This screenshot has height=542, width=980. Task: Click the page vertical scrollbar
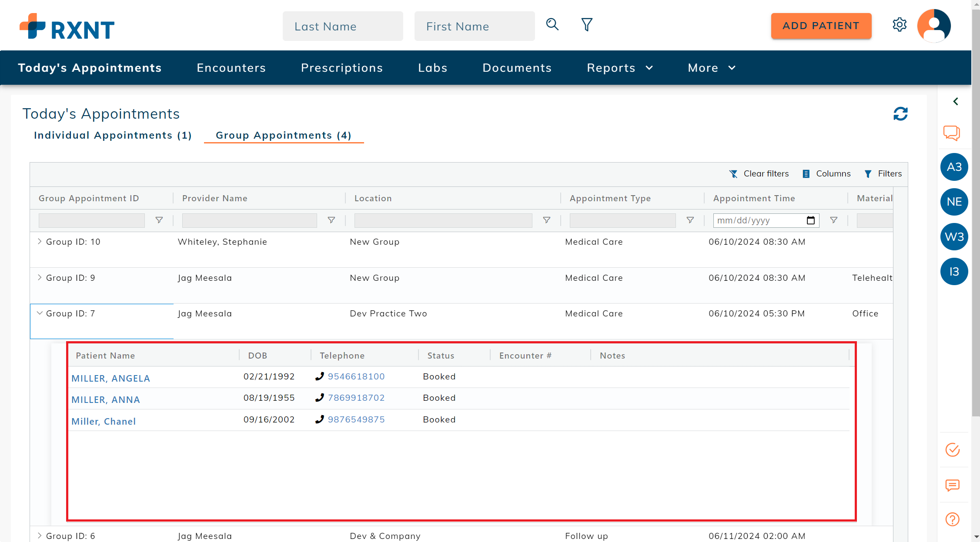coord(976,213)
